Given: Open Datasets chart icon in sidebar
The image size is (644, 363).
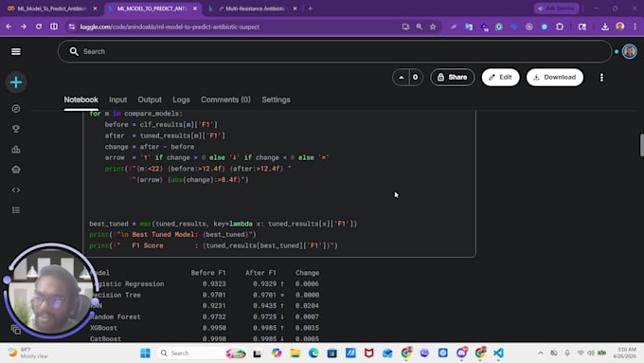Looking at the screenshot, I should [x=16, y=149].
